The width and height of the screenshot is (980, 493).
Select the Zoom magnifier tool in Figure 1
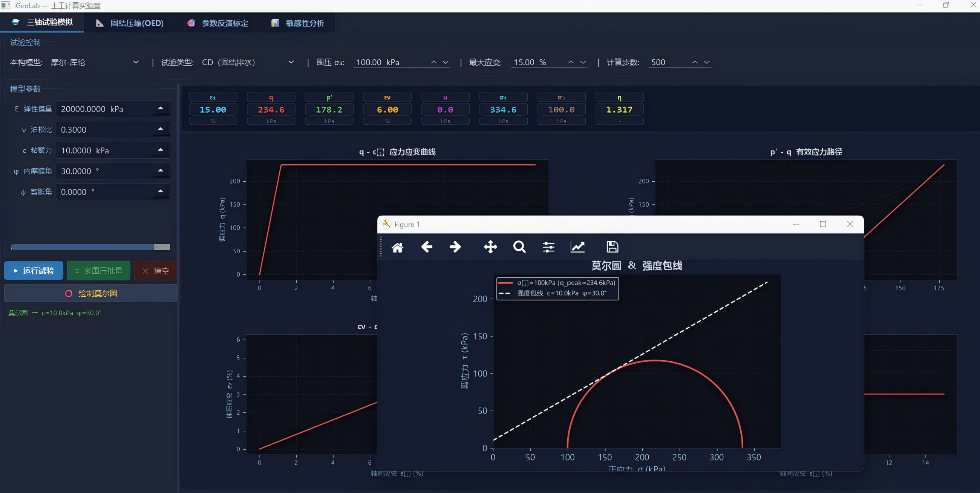[519, 247]
